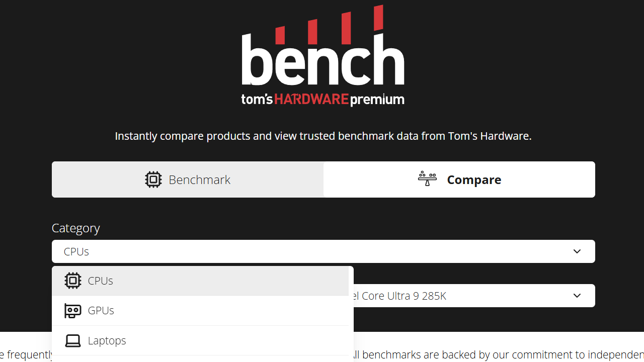Pick GPUs from the category list
The width and height of the screenshot is (644, 362).
coord(101,311)
